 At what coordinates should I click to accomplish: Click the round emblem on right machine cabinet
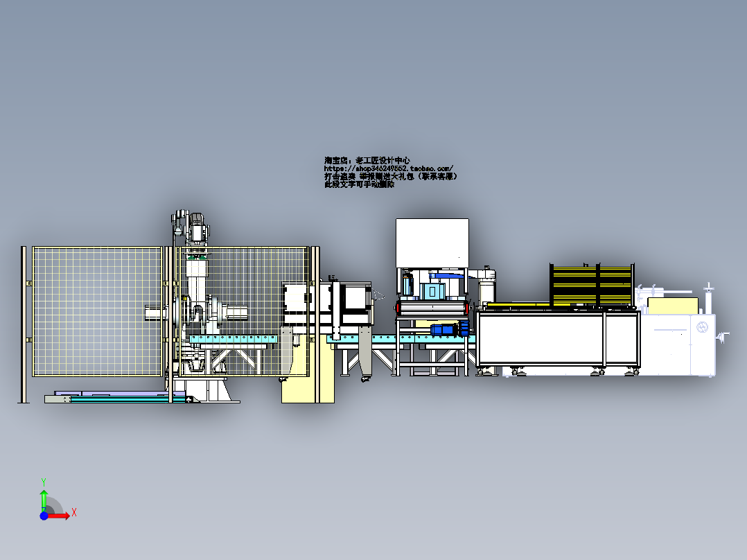click(701, 328)
